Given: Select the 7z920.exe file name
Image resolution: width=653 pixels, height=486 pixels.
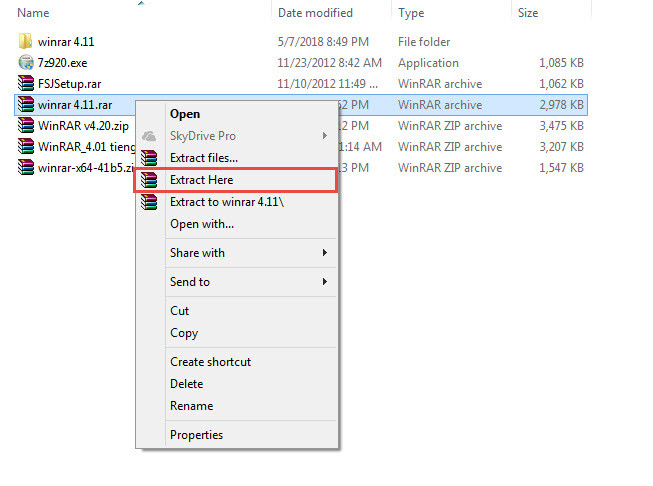Looking at the screenshot, I should click(62, 63).
